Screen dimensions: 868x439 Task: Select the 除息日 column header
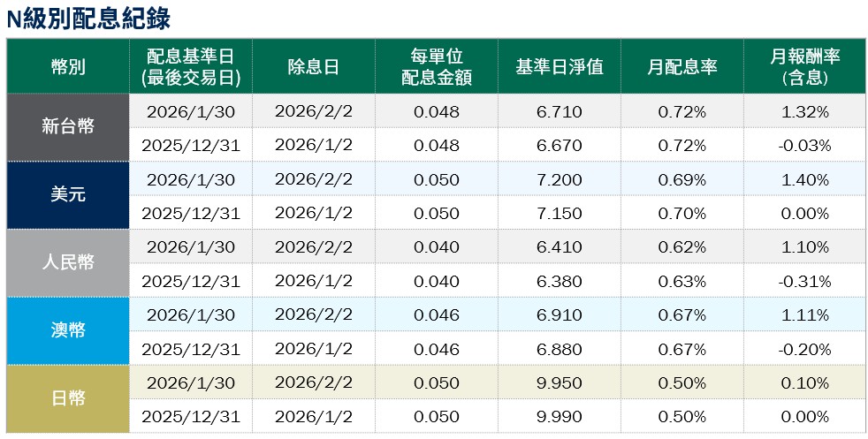(x=314, y=67)
